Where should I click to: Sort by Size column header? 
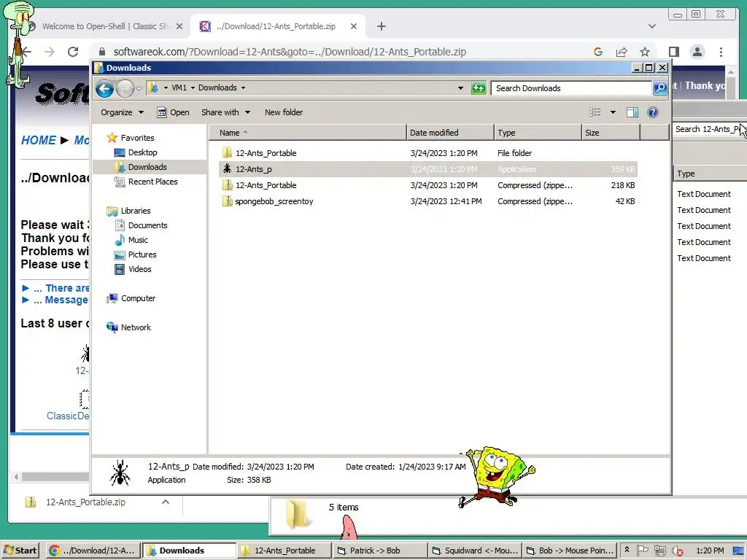(611, 133)
